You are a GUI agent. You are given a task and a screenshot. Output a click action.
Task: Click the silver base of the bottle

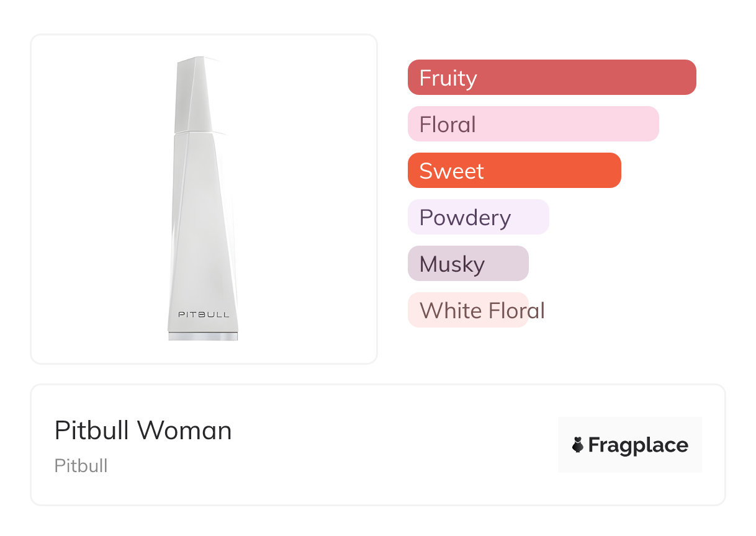[x=203, y=336]
